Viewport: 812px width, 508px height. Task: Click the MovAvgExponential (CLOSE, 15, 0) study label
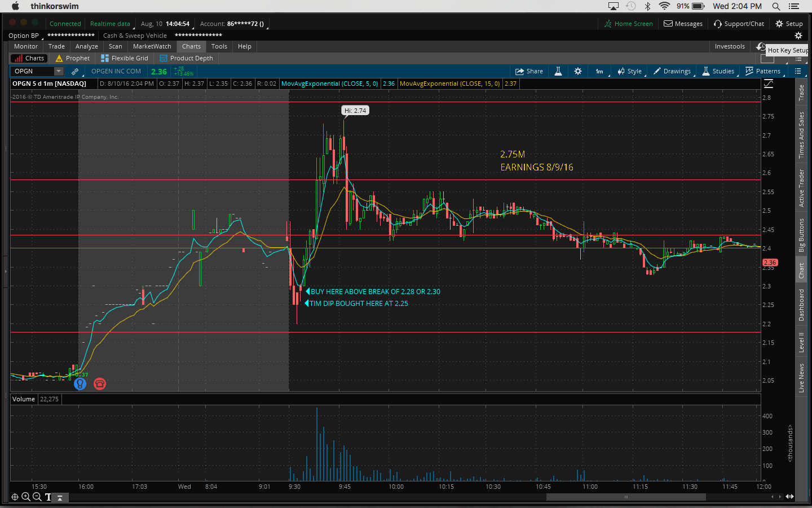tap(450, 84)
